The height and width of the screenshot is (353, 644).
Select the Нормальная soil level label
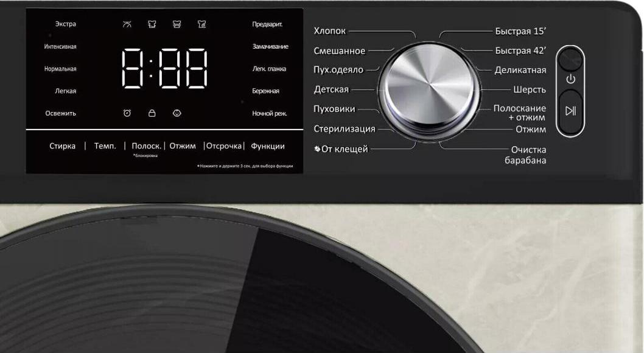pyautogui.click(x=60, y=69)
